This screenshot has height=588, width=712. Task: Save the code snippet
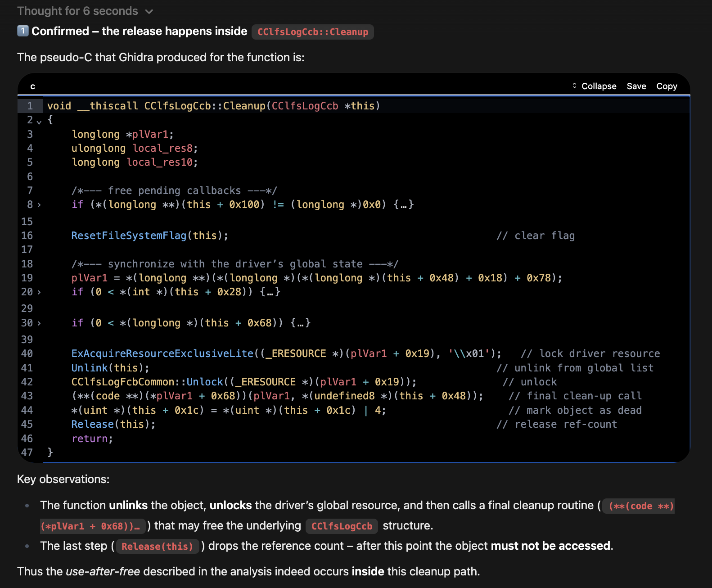[636, 86]
